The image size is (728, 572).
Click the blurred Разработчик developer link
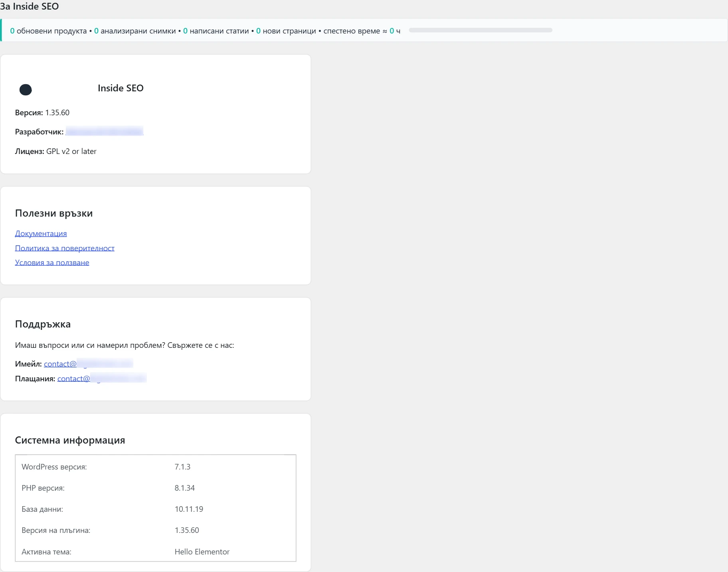click(105, 131)
